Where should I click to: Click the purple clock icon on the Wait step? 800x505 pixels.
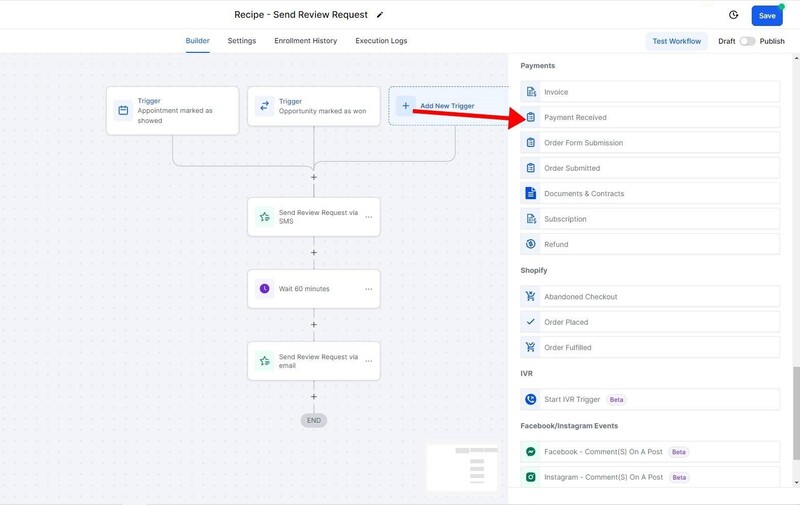[264, 289]
